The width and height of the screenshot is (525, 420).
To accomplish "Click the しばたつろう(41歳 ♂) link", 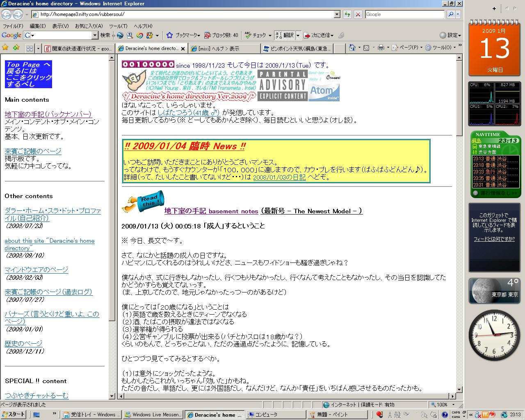I will [x=188, y=112].
